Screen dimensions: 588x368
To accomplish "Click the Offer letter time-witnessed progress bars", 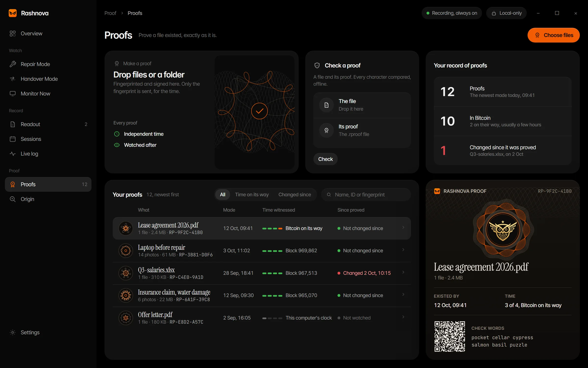I will coord(272,318).
